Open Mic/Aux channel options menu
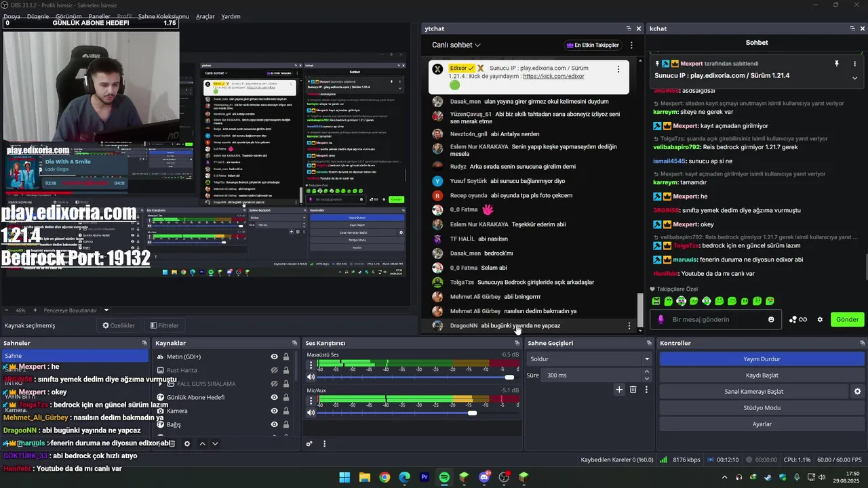This screenshot has width=868, height=488. click(x=311, y=401)
